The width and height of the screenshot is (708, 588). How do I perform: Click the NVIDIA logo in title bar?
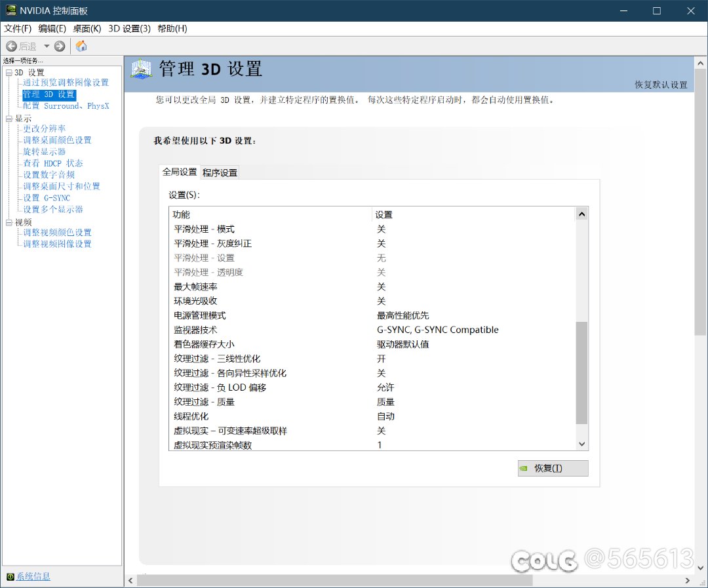pyautogui.click(x=11, y=10)
